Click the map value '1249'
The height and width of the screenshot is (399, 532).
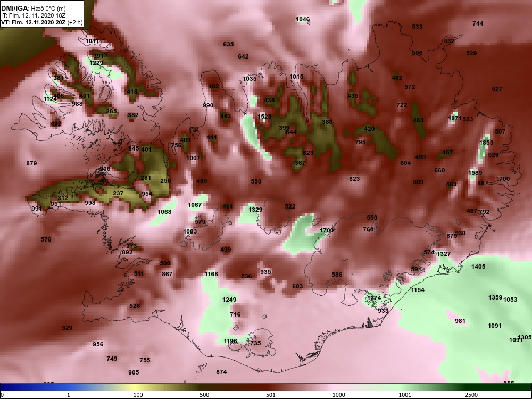(229, 300)
